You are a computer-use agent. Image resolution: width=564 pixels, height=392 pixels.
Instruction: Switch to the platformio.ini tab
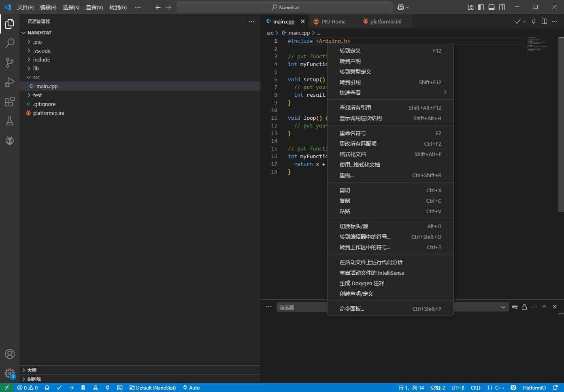[385, 21]
